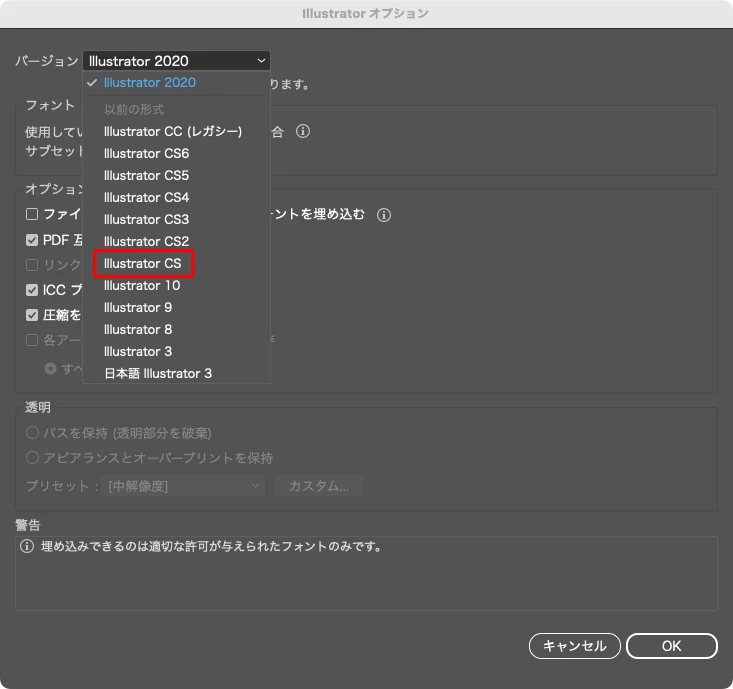Pick Illustrator CS3 version entry
The width and height of the screenshot is (733, 689).
176,219
